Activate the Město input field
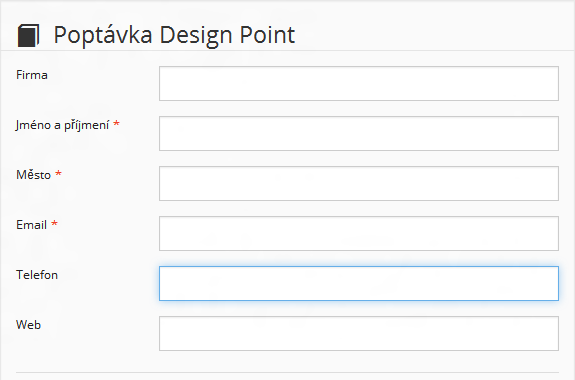This screenshot has width=575, height=380. (359, 183)
